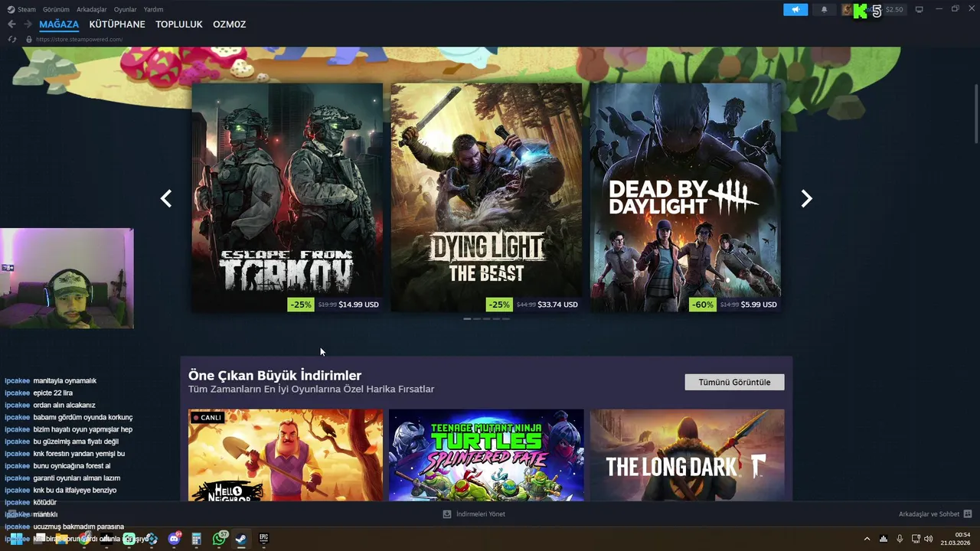Click the microphone tray icon
This screenshot has height=551, width=980.
click(x=900, y=539)
